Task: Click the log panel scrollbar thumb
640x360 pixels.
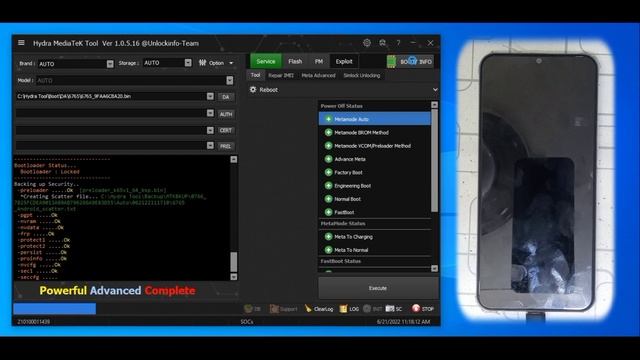Action: tap(233, 262)
